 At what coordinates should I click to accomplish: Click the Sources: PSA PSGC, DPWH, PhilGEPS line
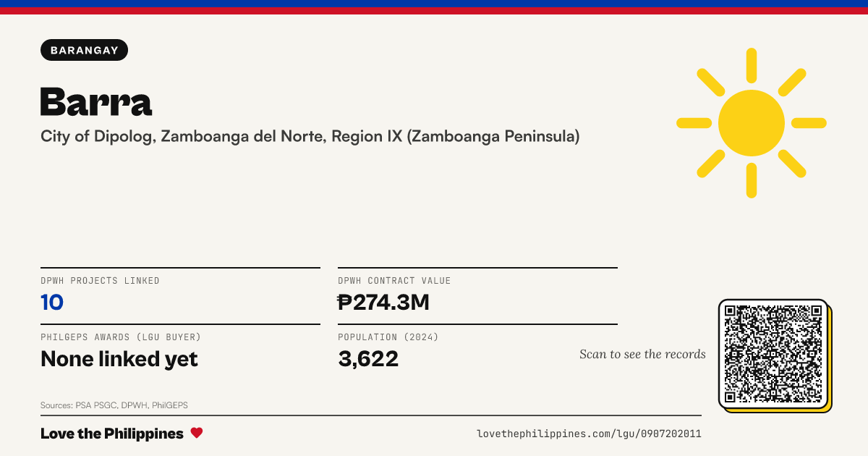[x=114, y=405]
